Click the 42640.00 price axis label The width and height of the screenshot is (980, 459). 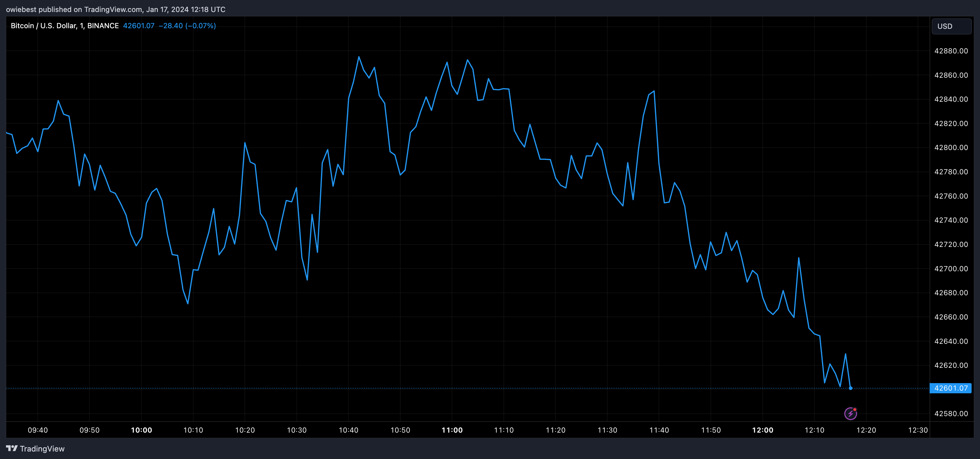coord(951,341)
